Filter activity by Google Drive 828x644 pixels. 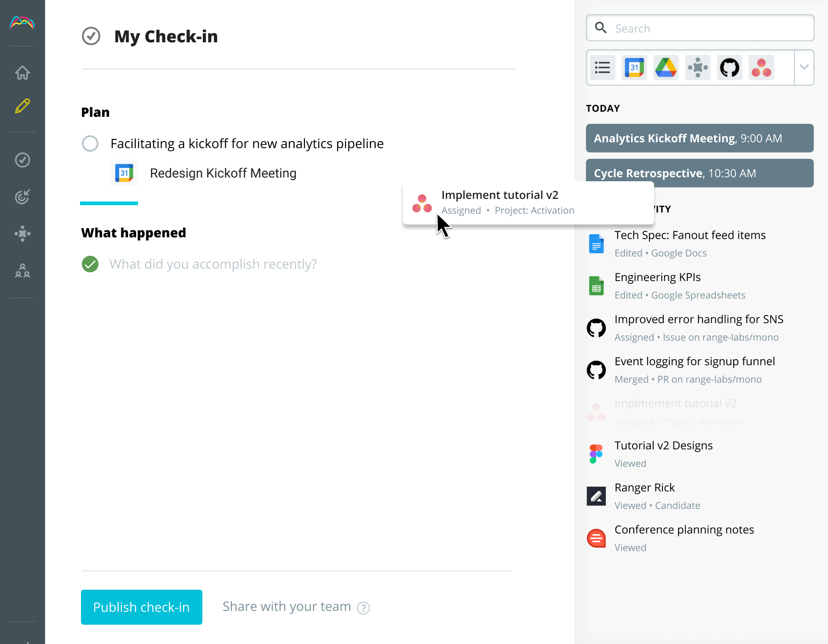[x=666, y=67]
